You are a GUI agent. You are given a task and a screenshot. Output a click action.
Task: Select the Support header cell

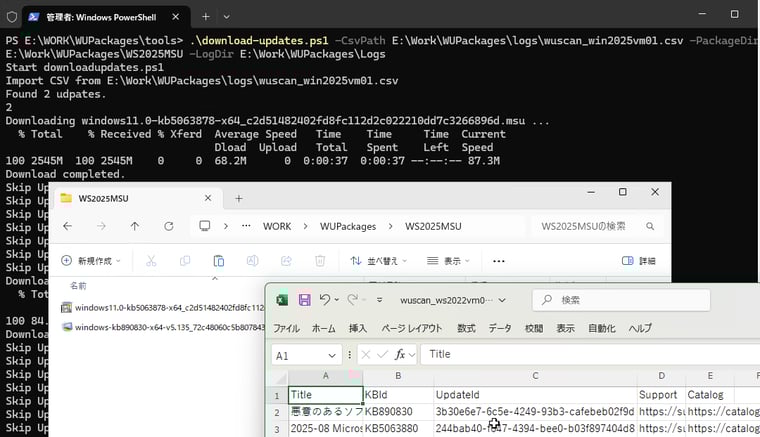[x=661, y=395]
